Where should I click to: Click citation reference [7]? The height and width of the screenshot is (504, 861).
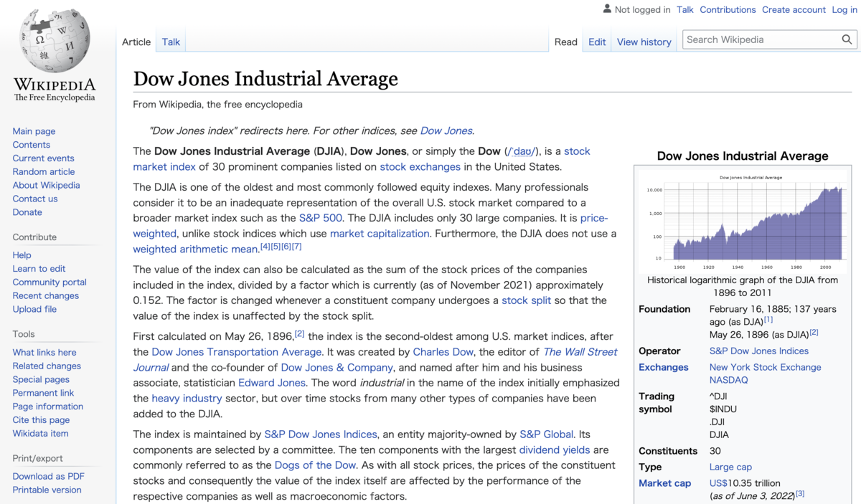pos(297,247)
